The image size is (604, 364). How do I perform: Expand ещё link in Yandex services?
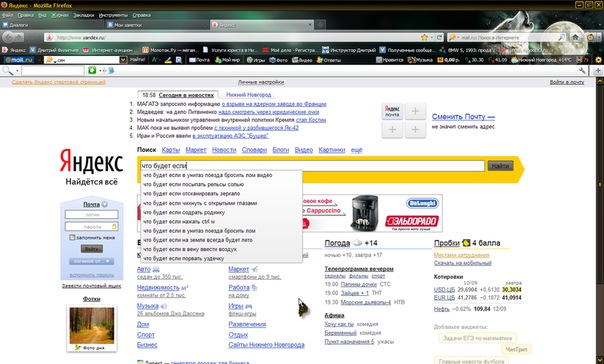coord(356,150)
